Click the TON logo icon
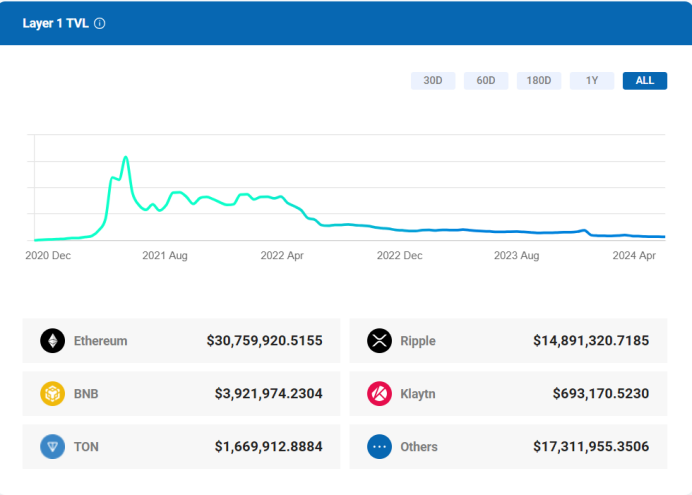This screenshot has width=692, height=495. 52,447
